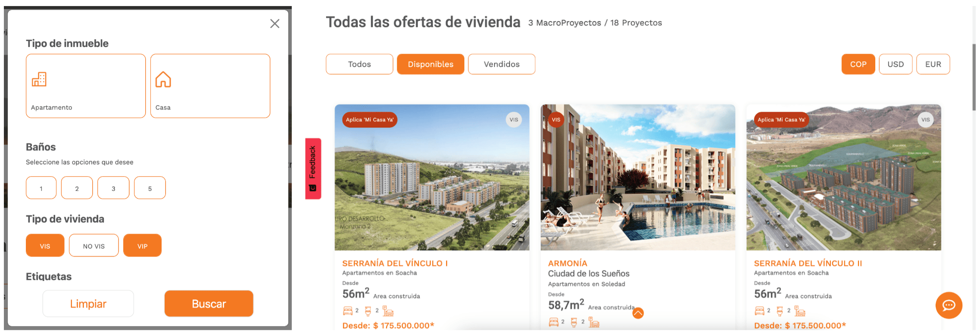Click bed icon under Serranía del Vínculo I
Screen dimensions: 980x336
pos(348,311)
